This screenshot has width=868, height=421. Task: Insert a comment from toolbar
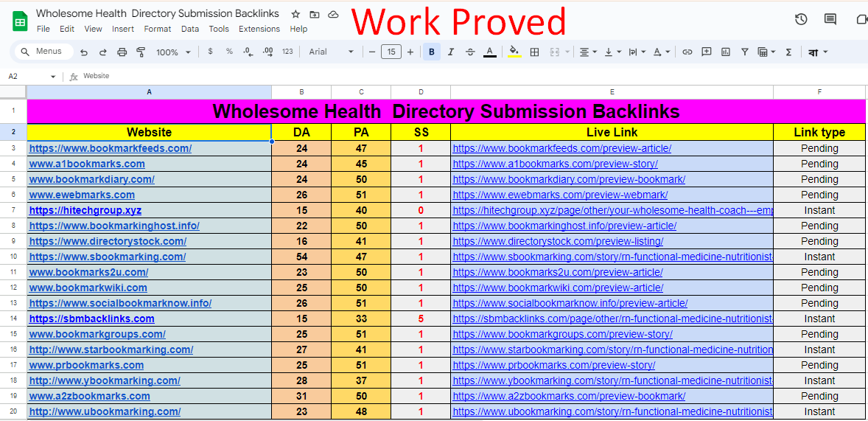tap(707, 52)
